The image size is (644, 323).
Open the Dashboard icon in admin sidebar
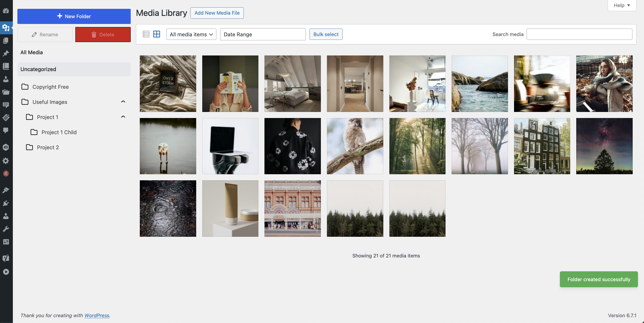click(6, 11)
